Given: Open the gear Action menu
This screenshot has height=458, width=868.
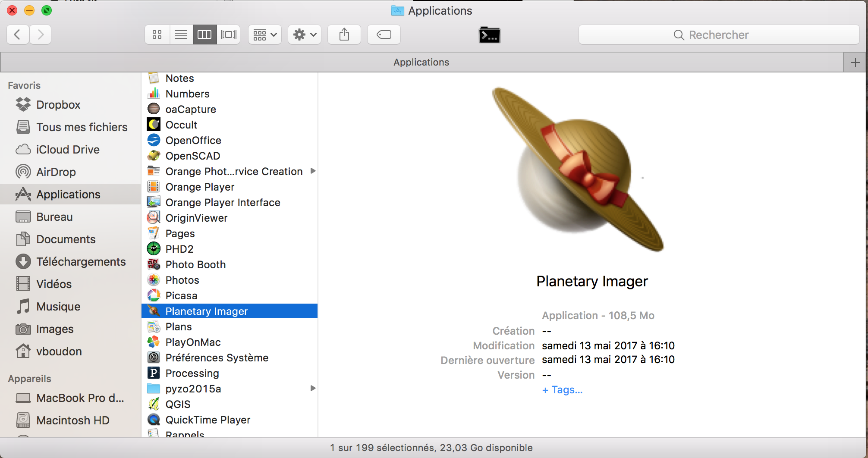Looking at the screenshot, I should click(x=304, y=35).
